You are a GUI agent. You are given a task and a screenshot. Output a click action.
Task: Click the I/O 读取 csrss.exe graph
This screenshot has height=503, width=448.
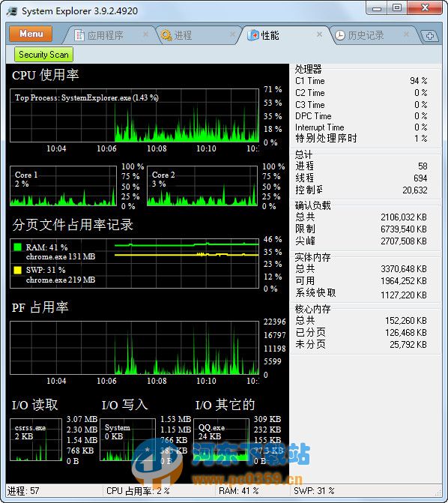coord(36,440)
